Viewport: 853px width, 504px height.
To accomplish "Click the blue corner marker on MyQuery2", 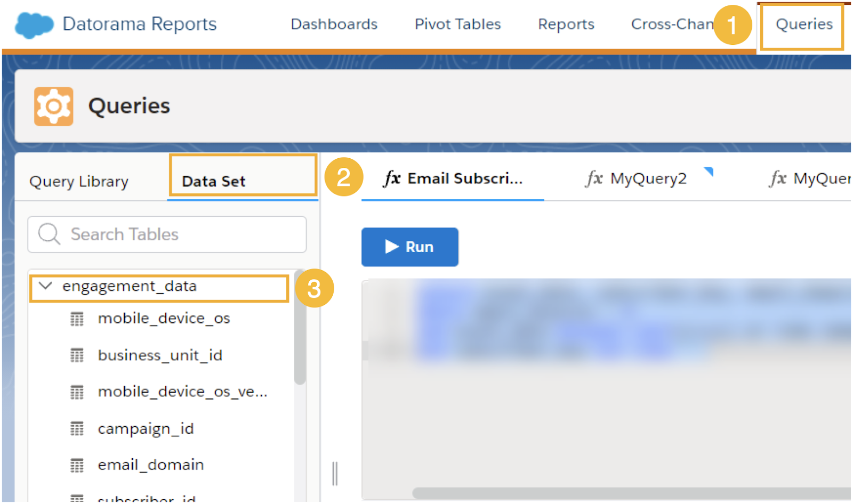I will point(709,171).
